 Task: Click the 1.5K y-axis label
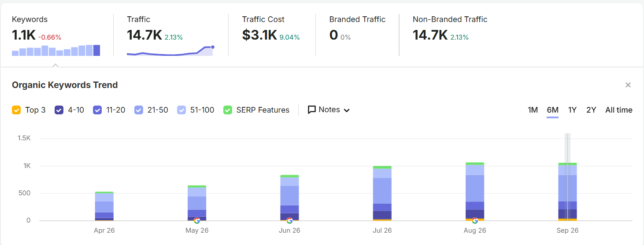coord(24,138)
